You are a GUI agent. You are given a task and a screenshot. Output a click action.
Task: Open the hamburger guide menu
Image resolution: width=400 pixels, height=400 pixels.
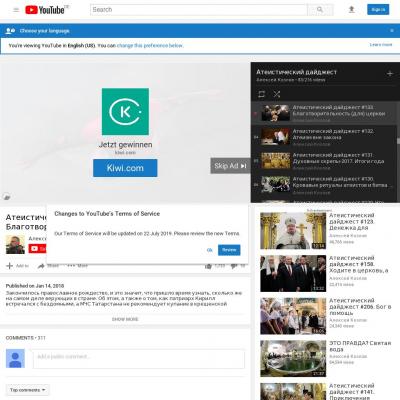tap(16, 10)
